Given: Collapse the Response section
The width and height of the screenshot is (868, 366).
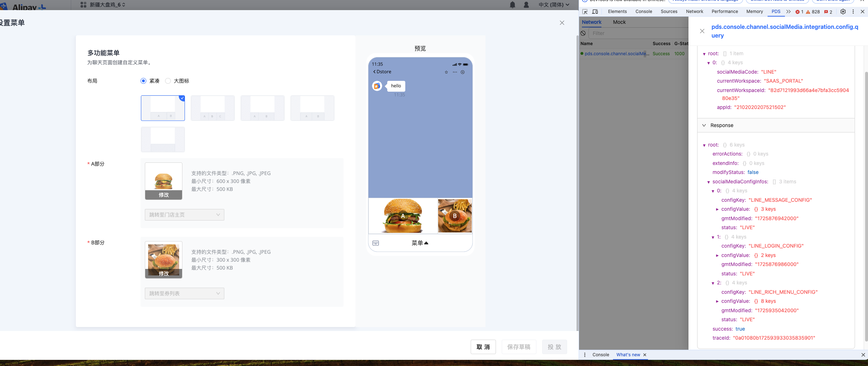Looking at the screenshot, I should 704,125.
